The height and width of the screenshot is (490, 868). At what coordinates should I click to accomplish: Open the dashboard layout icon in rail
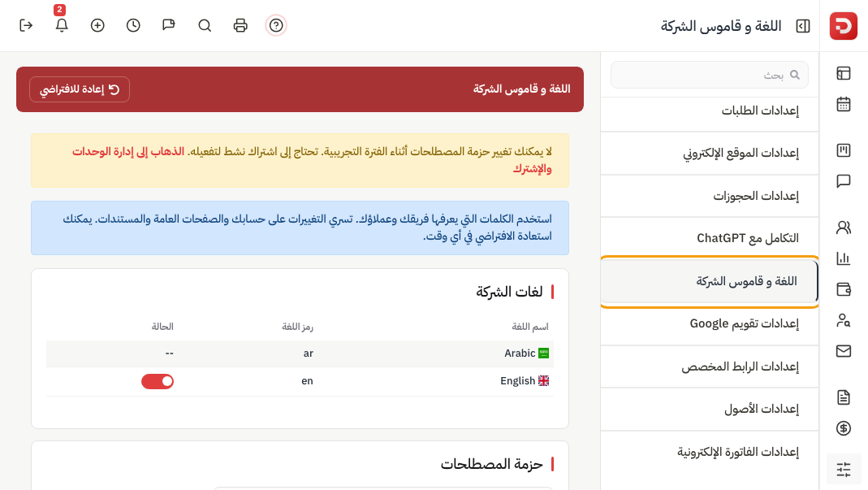coord(843,73)
